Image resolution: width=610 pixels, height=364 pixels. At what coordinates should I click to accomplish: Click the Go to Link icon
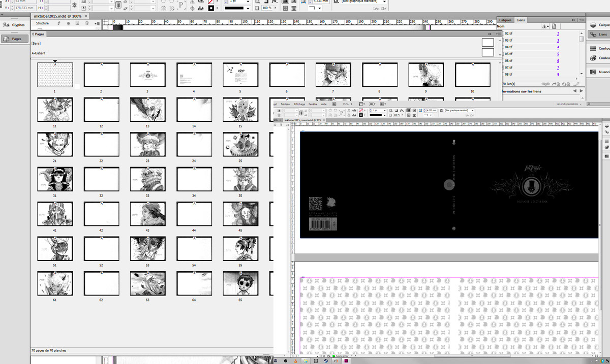[x=556, y=83]
